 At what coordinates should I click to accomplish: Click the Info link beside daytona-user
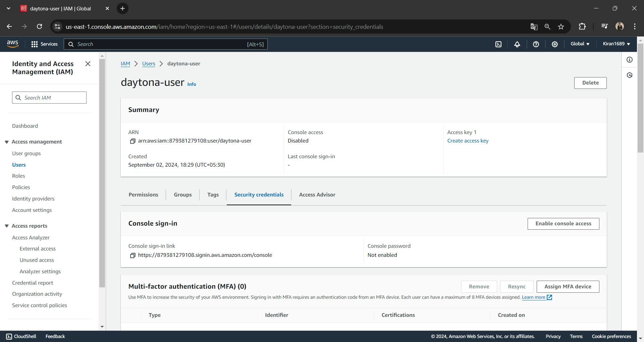pyautogui.click(x=192, y=84)
